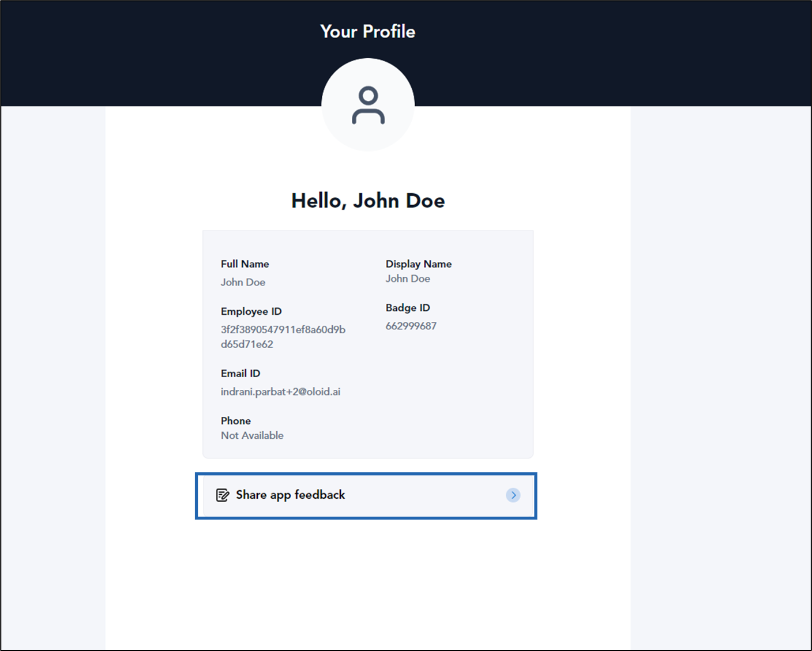Open Share app feedback
Viewport: 812px width, 651px height.
coord(368,496)
